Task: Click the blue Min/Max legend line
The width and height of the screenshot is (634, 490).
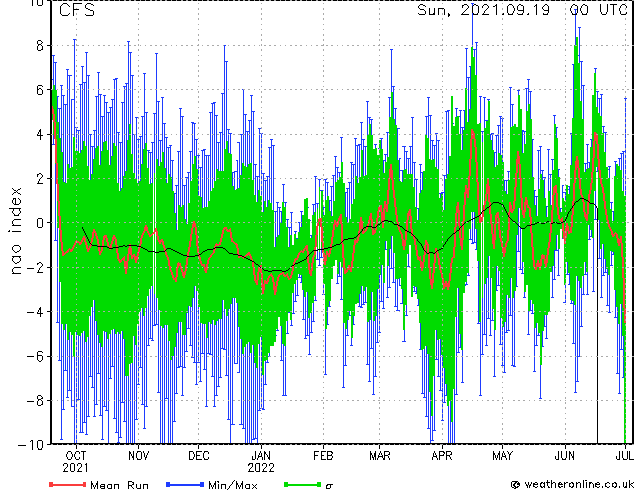Action: click(185, 484)
